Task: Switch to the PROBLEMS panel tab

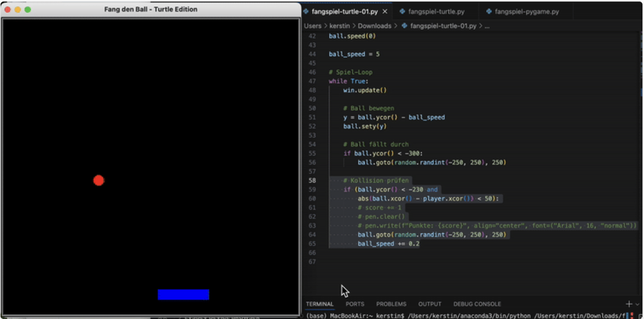Action: (391, 304)
